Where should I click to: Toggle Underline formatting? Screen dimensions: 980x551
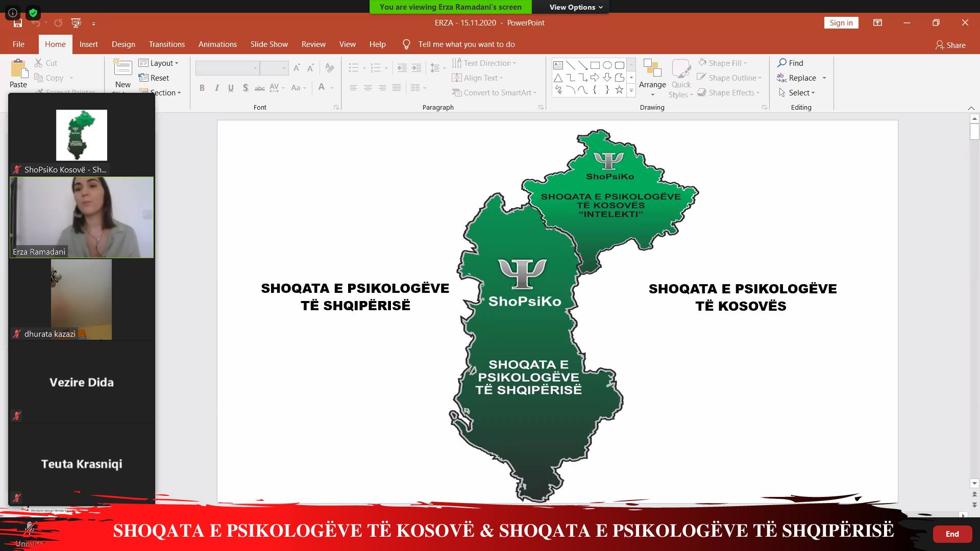click(231, 88)
